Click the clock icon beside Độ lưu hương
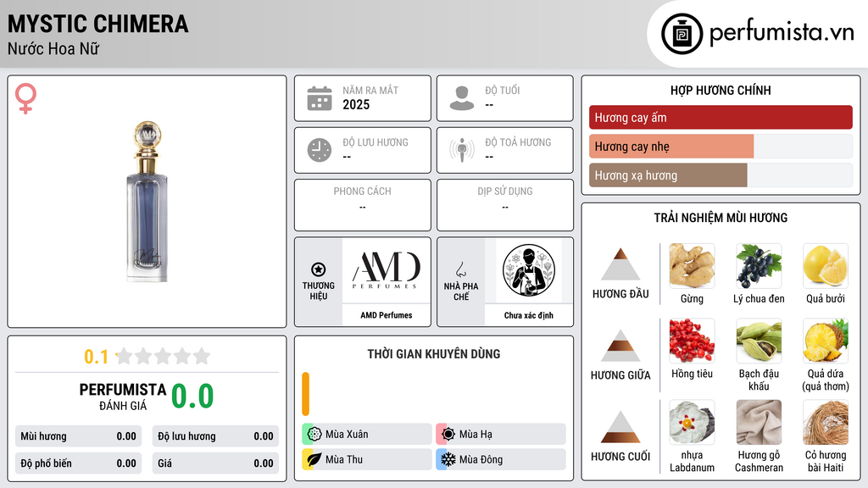The width and height of the screenshot is (868, 488). (x=320, y=150)
